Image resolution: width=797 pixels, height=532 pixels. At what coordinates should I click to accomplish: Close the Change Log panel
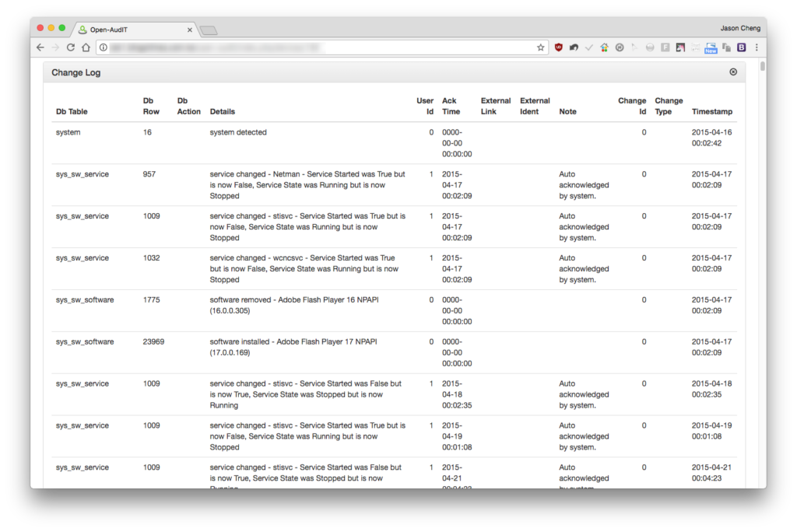point(733,72)
